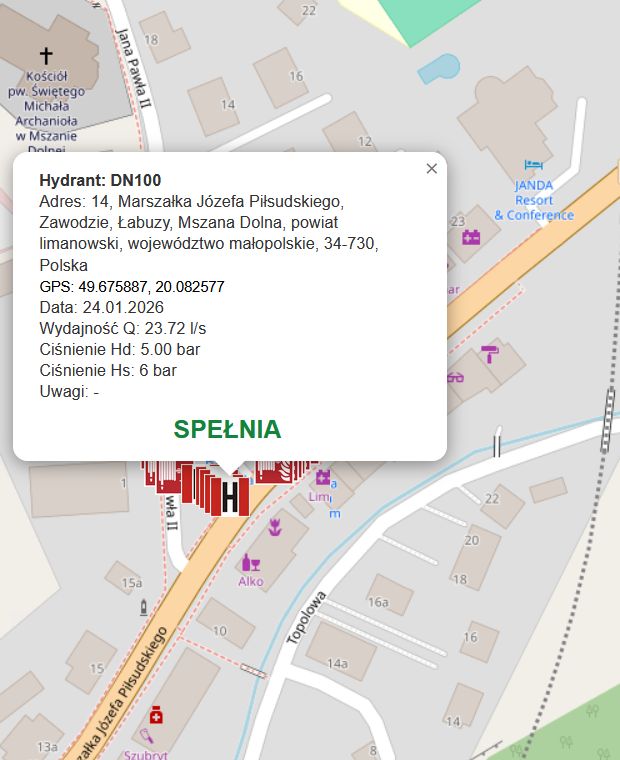Click the Szubryt shop icon
This screenshot has height=760, width=620.
tap(146, 736)
